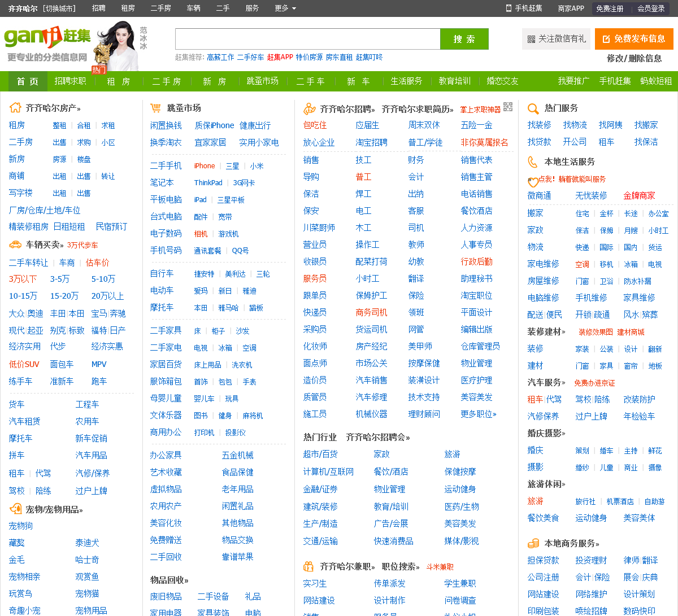
Task: Click the QR code icon near 掌上求职神器
Action: (508, 107)
